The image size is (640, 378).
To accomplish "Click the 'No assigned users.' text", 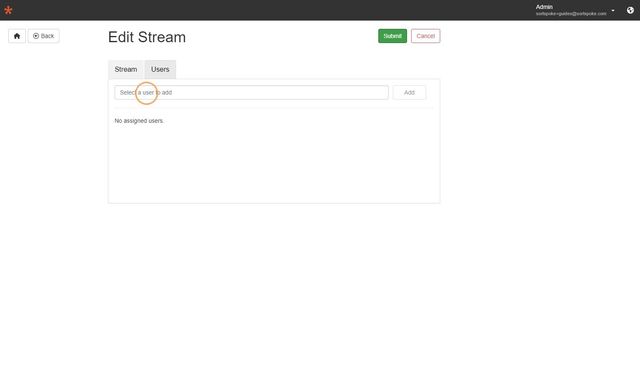I will tap(139, 121).
